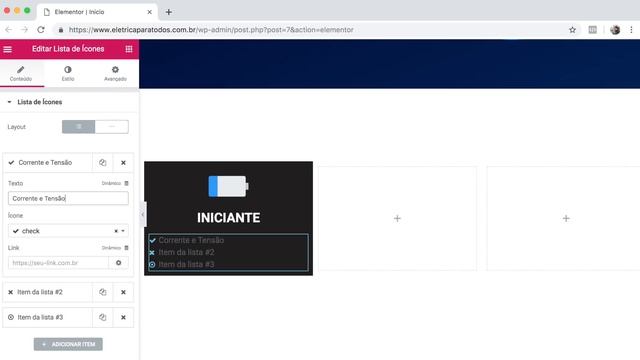This screenshot has width=640, height=360.
Task: Collapse the Corrente e Tensão item
Action: point(47,162)
